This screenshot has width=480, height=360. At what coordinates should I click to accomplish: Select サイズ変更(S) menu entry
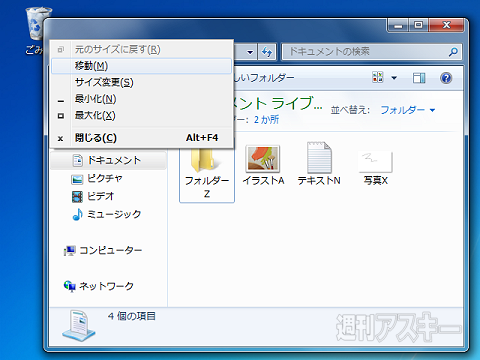[x=141, y=82]
